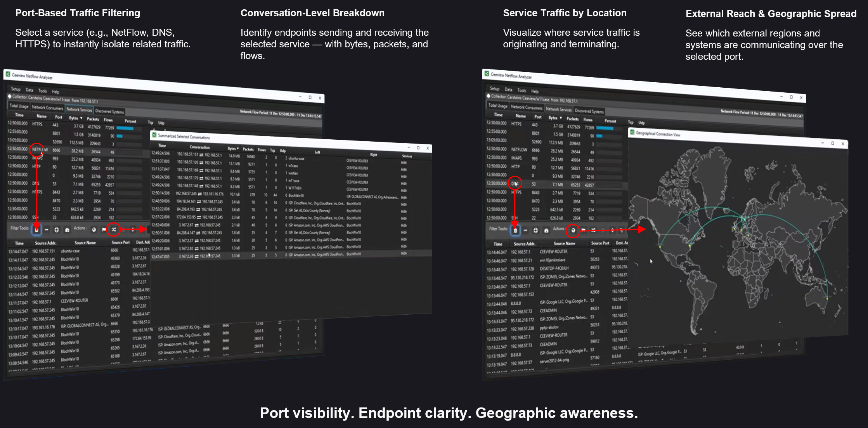This screenshot has width=868, height=428.
Task: Click gauge filter tool in the left analyzer
Action: tap(67, 230)
